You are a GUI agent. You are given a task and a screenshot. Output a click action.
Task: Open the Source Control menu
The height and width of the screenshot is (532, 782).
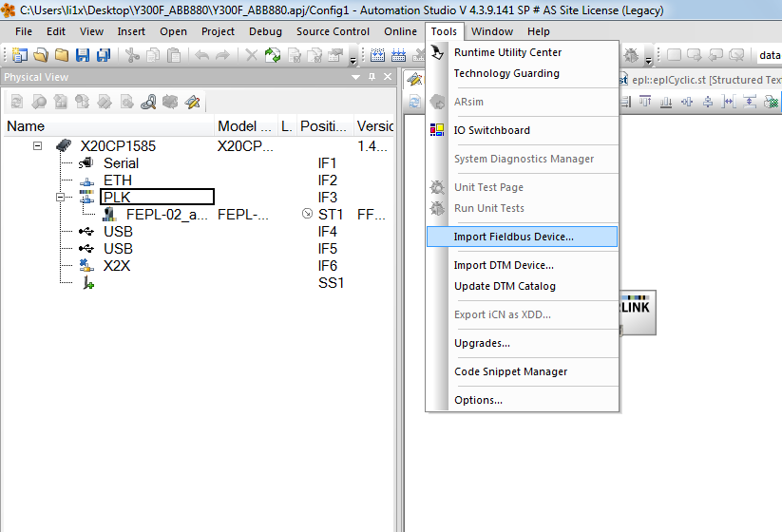pos(333,31)
